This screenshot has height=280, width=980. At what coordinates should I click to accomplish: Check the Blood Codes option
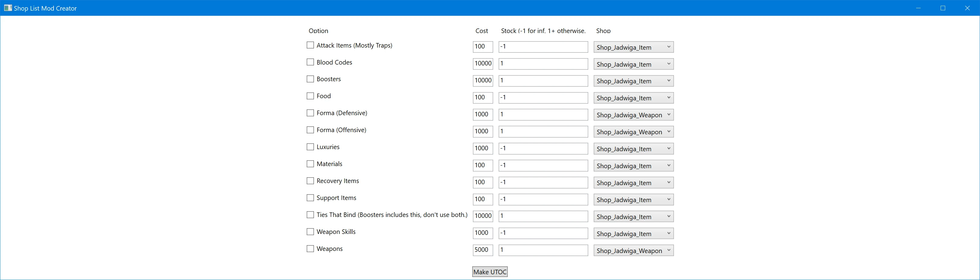[x=310, y=62]
